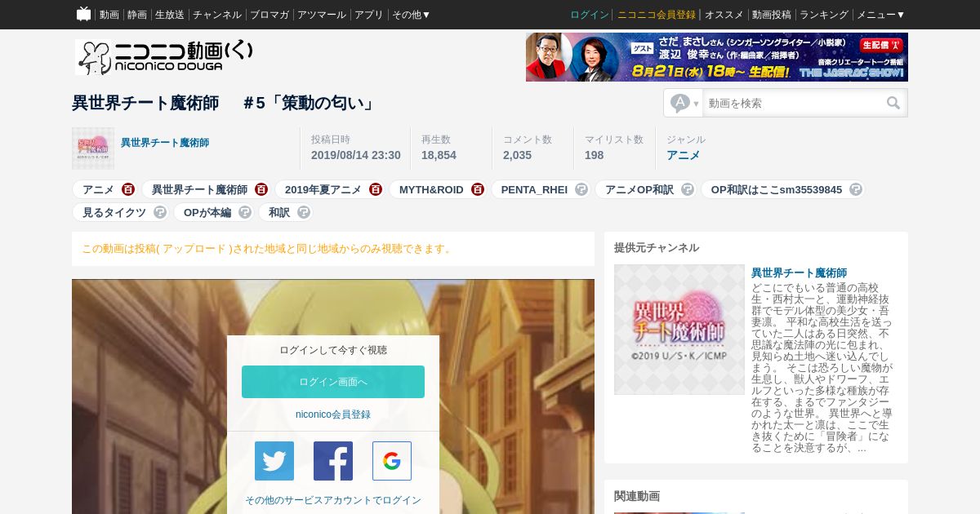This screenshot has width=980, height=514.
Task: Open dictionary icon beside MYTH&ROID tag
Action: click(478, 189)
